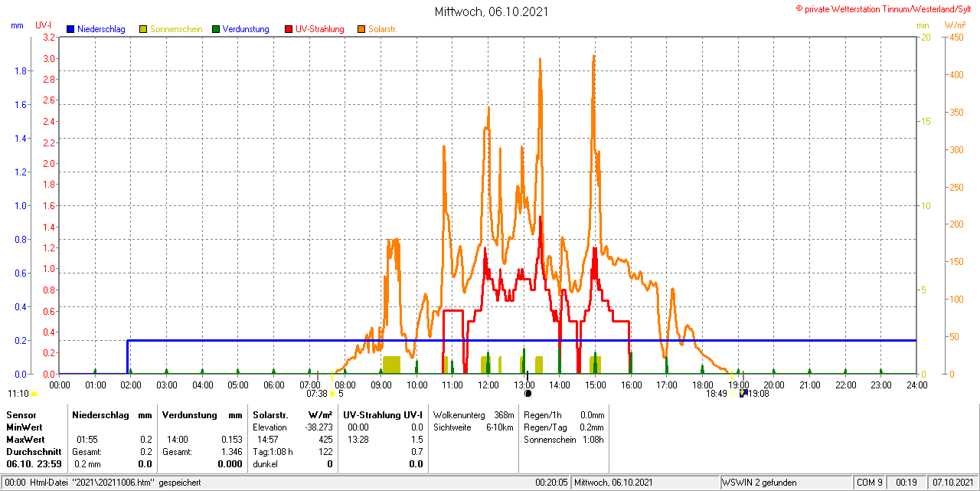
Task: Click the moon icon next to 19:08
Action: pos(743,394)
